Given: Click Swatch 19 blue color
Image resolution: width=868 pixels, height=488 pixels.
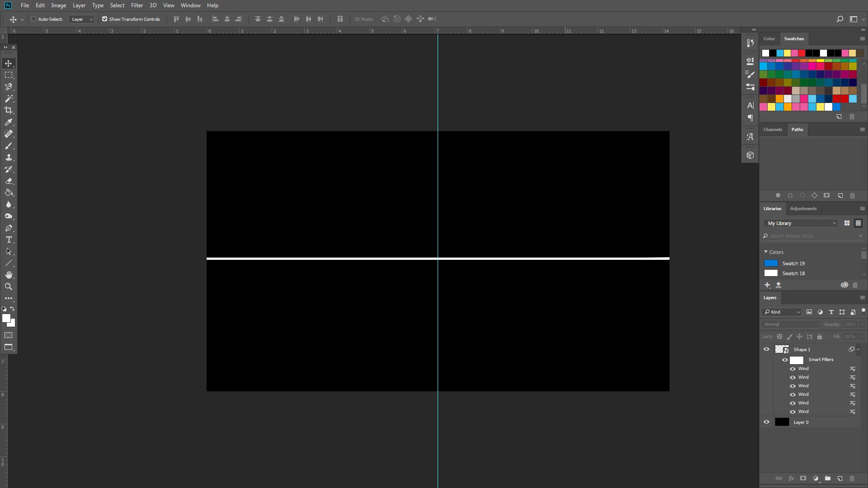Looking at the screenshot, I should point(771,263).
